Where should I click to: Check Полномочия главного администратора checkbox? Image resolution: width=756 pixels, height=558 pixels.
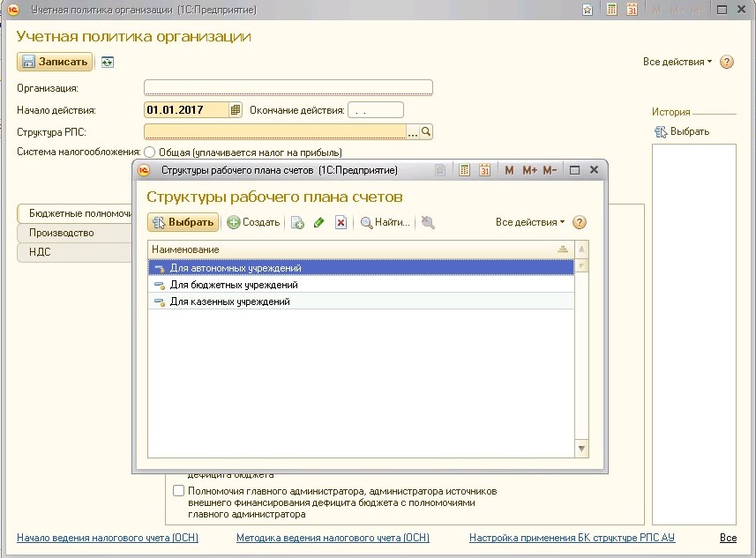click(x=178, y=491)
